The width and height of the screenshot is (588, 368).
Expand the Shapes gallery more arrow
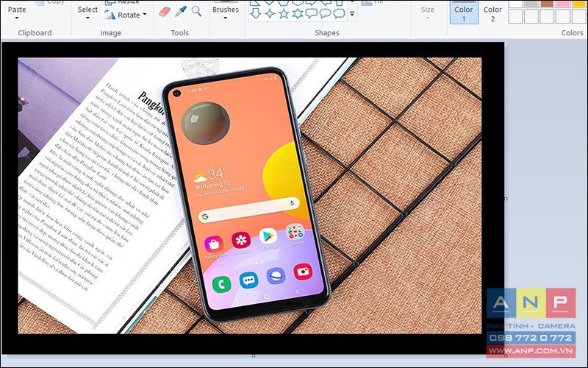point(352,14)
